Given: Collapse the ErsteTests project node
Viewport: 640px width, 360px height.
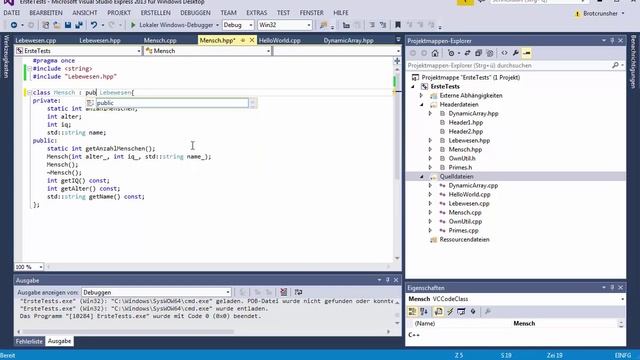Looking at the screenshot, I should coord(413,87).
